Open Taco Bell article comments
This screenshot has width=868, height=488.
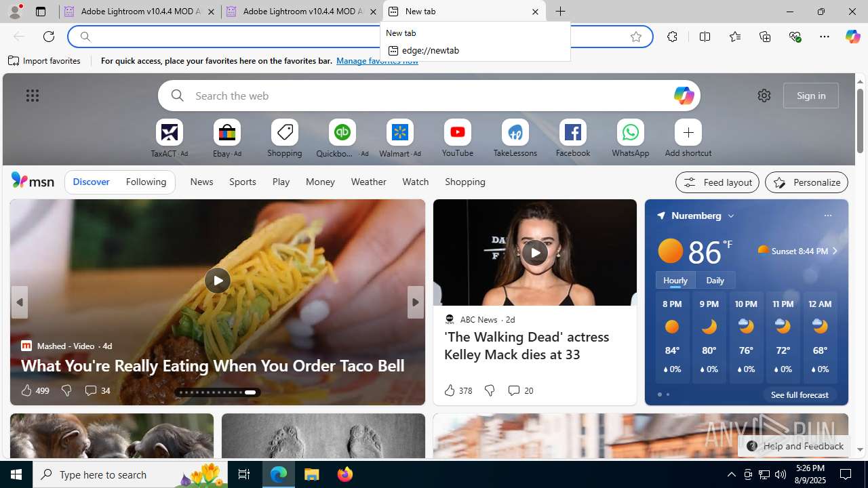pos(97,390)
